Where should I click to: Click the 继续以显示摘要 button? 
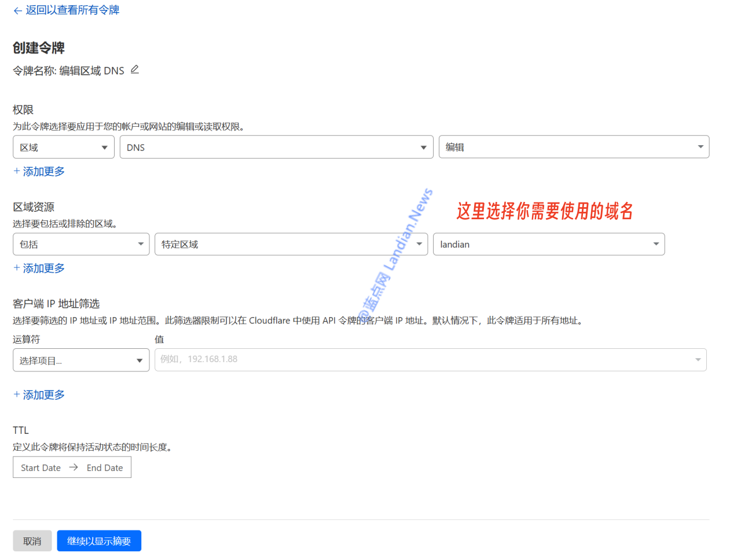pyautogui.click(x=99, y=541)
